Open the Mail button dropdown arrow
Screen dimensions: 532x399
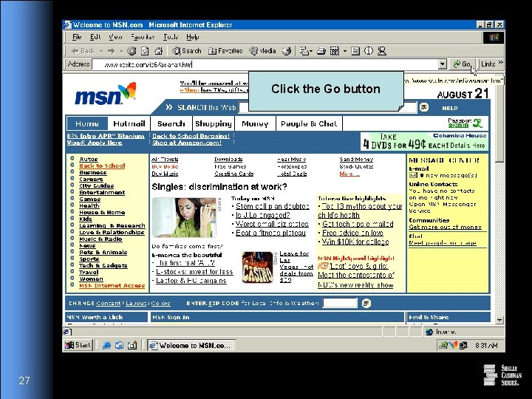pos(311,51)
